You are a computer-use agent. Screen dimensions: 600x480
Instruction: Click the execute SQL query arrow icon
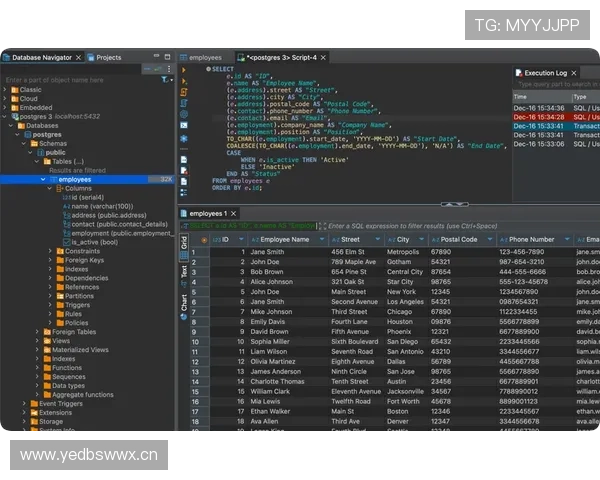(184, 69)
